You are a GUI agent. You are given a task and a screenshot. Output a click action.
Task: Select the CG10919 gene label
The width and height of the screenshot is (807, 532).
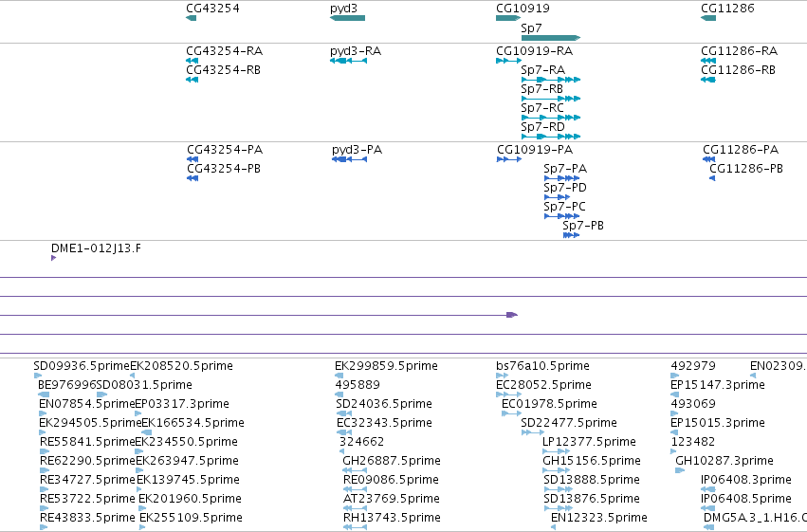[523, 9]
